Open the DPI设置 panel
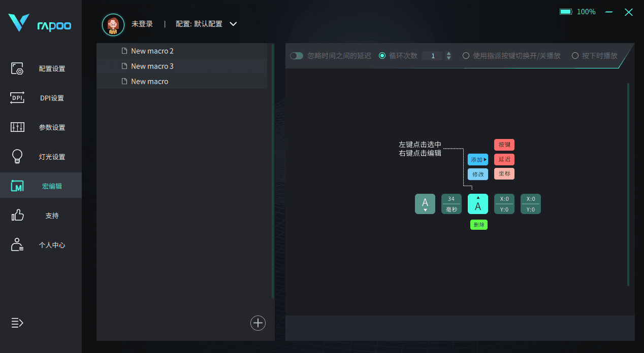 (x=41, y=97)
